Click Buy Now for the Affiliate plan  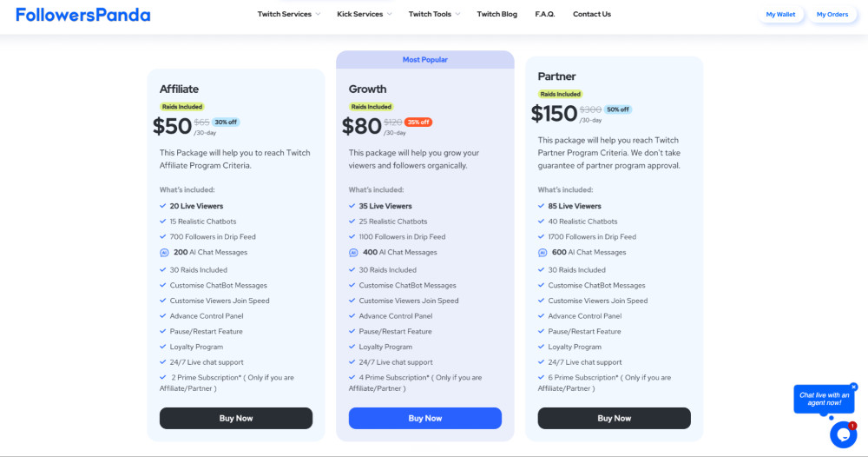pyautogui.click(x=236, y=418)
